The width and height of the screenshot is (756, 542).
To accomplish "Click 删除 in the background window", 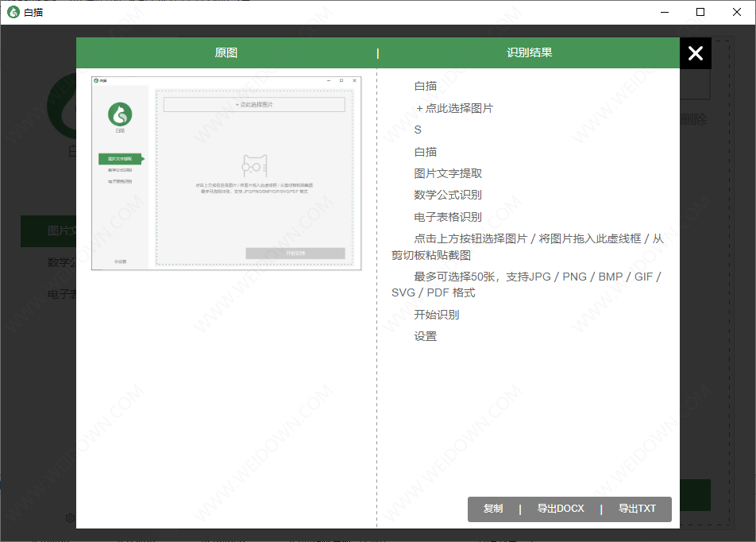I will (x=694, y=120).
